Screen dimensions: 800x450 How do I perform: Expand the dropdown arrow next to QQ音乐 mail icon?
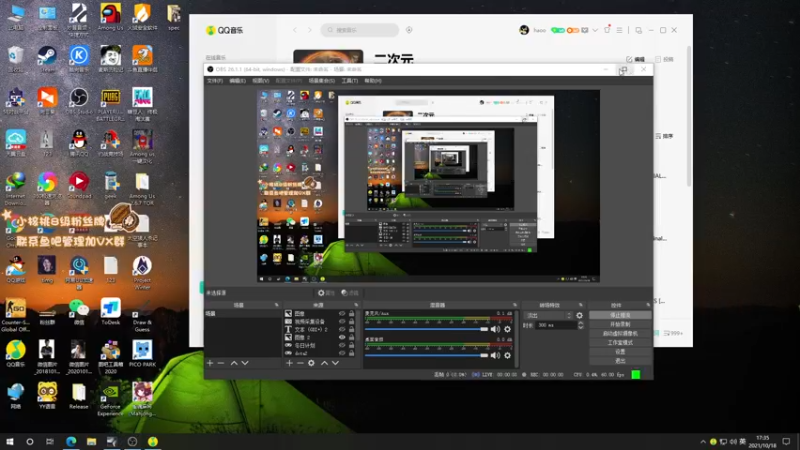coord(595,30)
